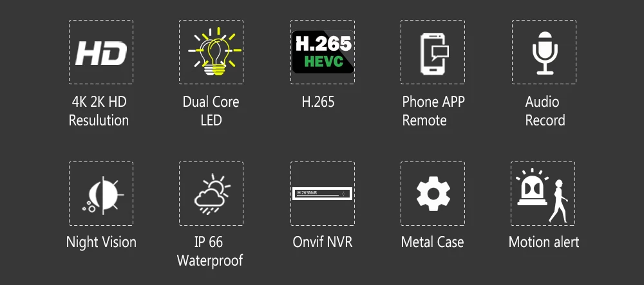Select the Dual Core LED lightbulb icon
Image resolution: width=644 pixels, height=285 pixels.
[x=214, y=51]
